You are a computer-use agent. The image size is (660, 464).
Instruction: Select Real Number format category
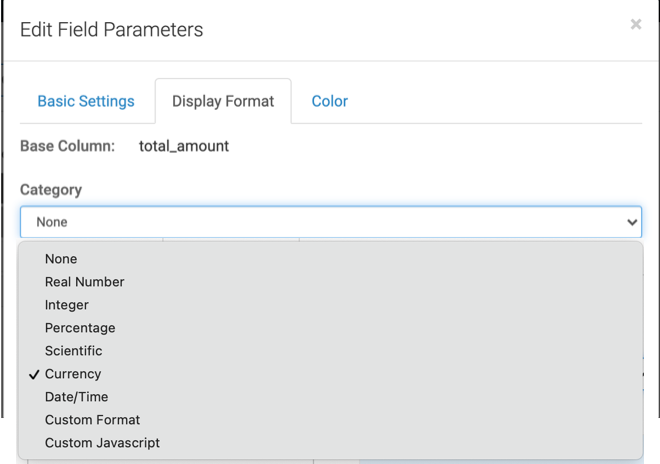pyautogui.click(x=84, y=282)
